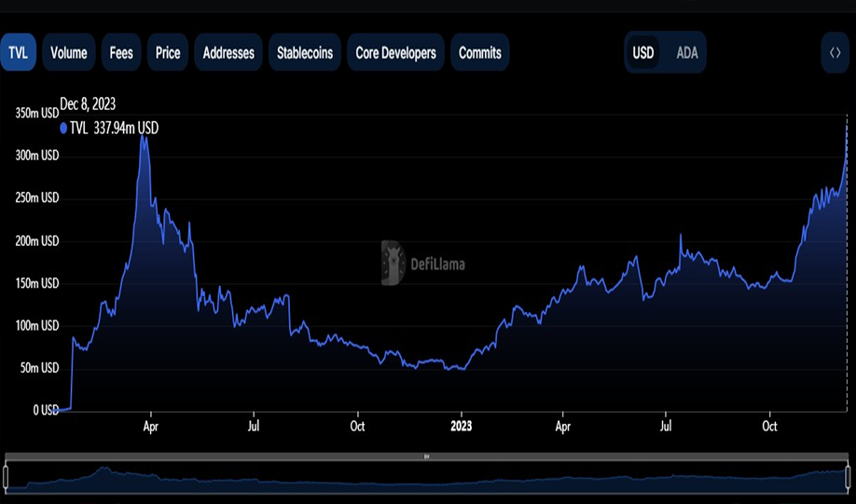Click the mini overview chart peak

point(104,468)
